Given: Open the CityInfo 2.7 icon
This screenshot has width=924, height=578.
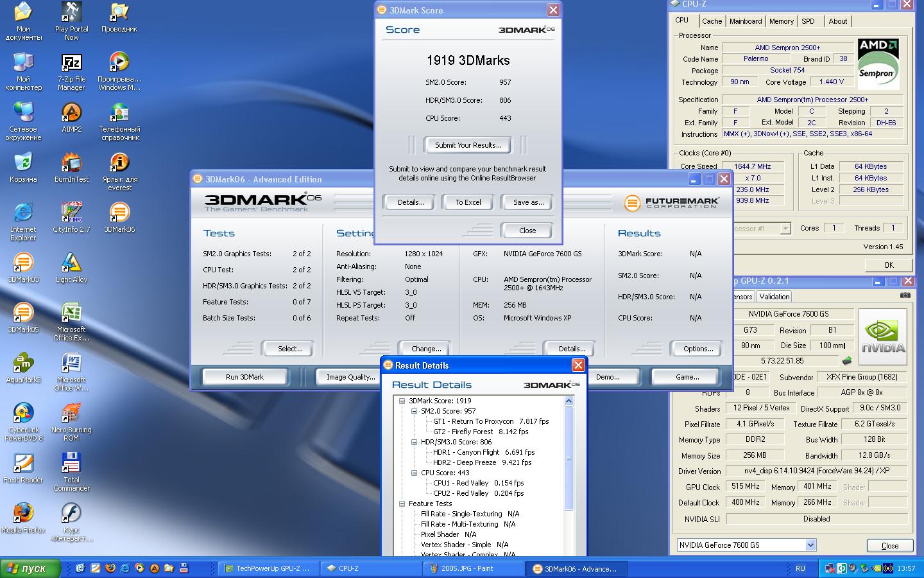Looking at the screenshot, I should coord(71,217).
